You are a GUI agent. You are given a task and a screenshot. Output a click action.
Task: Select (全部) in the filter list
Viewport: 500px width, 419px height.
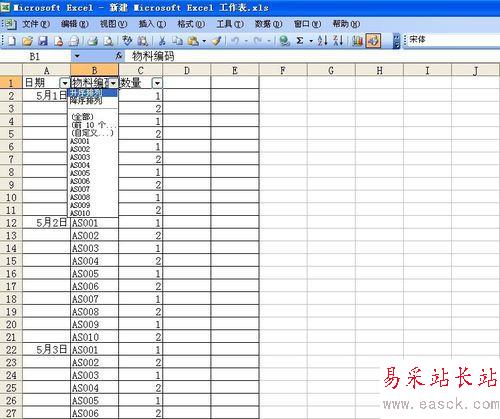(x=93, y=117)
